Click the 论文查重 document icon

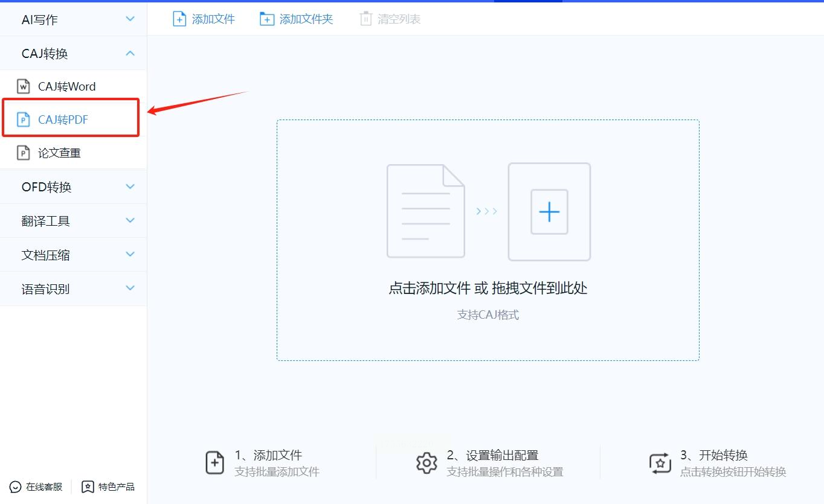pyautogui.click(x=23, y=153)
